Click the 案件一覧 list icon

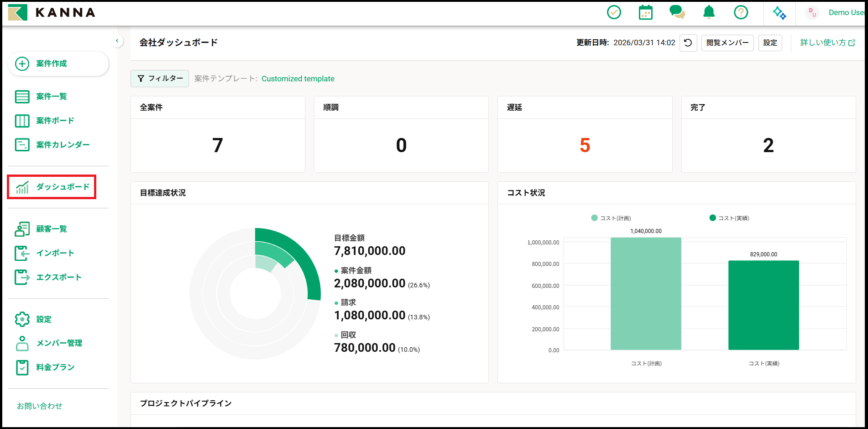pyautogui.click(x=22, y=96)
